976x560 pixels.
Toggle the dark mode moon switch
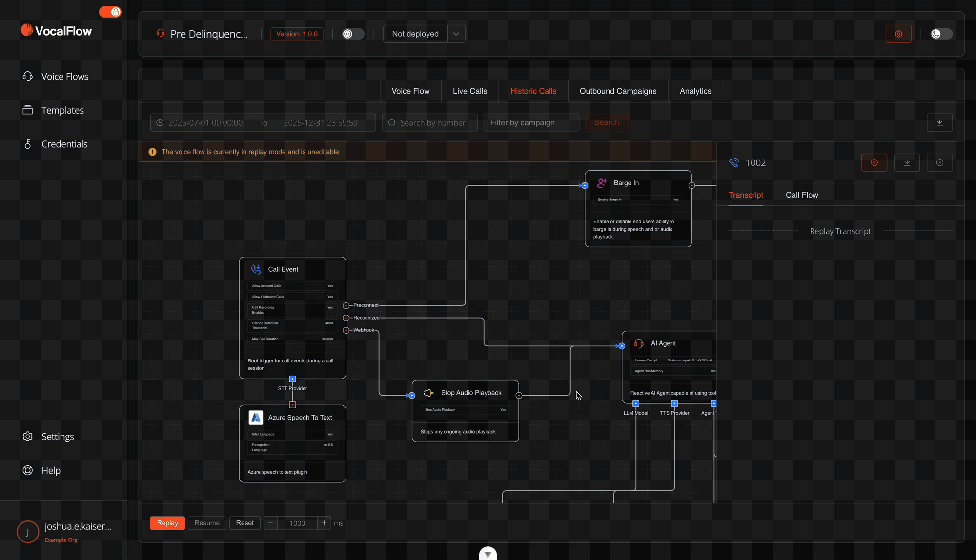940,34
